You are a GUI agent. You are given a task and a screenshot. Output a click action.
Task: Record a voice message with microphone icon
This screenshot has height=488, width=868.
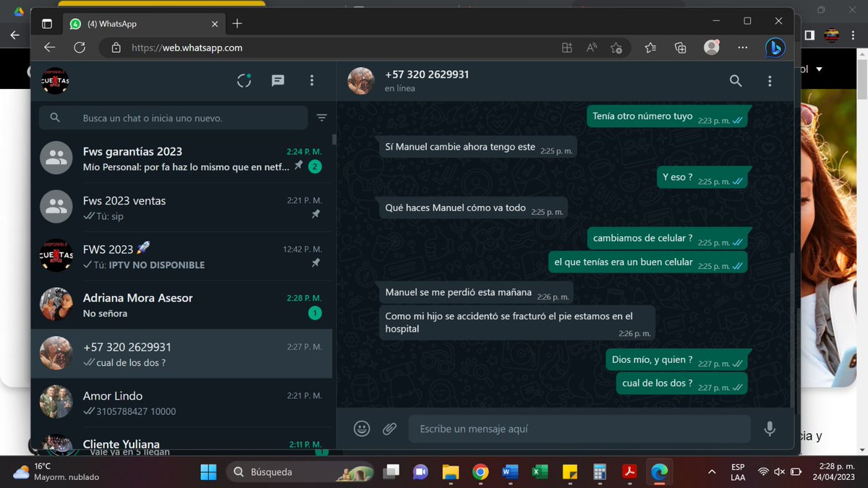tap(770, 429)
